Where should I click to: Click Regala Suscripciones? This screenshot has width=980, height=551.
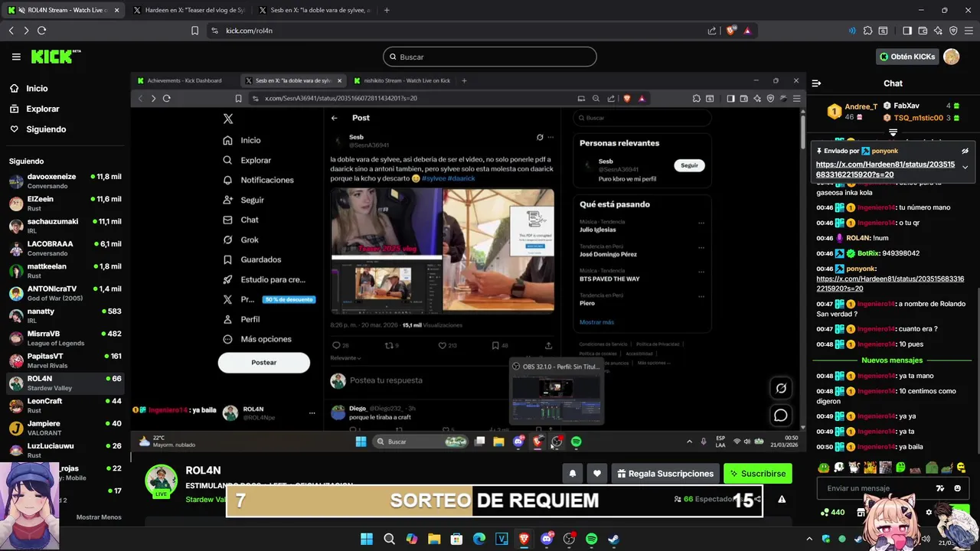pyautogui.click(x=665, y=474)
